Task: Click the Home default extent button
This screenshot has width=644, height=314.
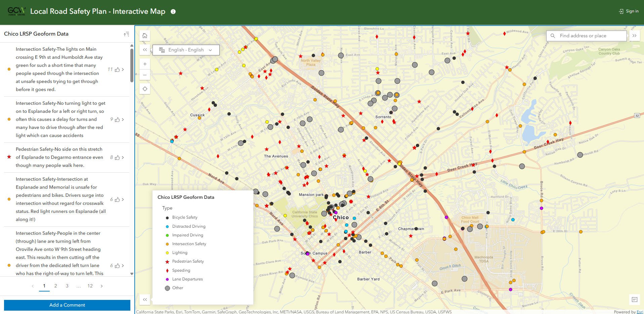Action: click(145, 36)
